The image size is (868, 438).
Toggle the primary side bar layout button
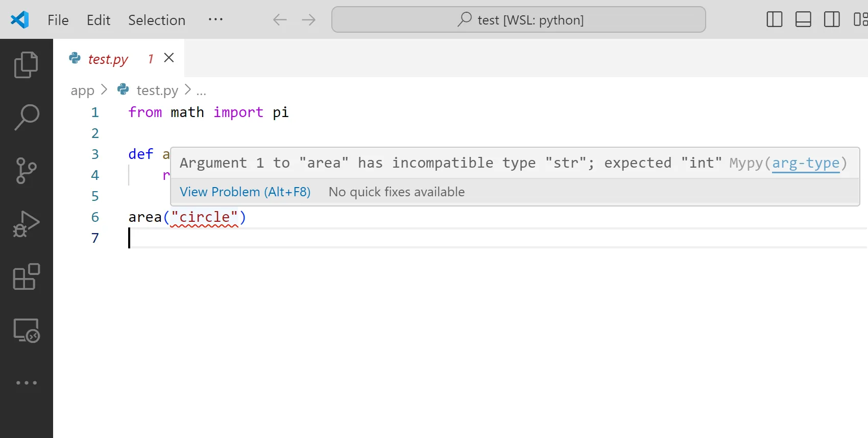[774, 19]
